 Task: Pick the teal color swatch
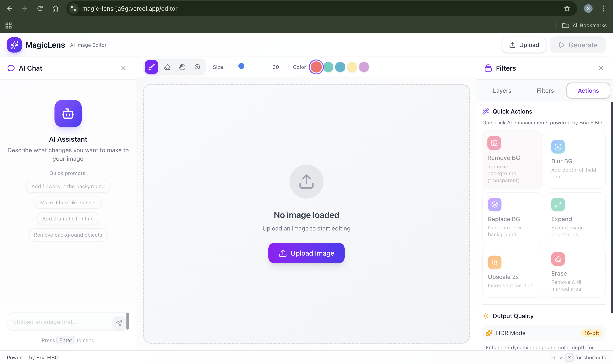[x=328, y=67]
